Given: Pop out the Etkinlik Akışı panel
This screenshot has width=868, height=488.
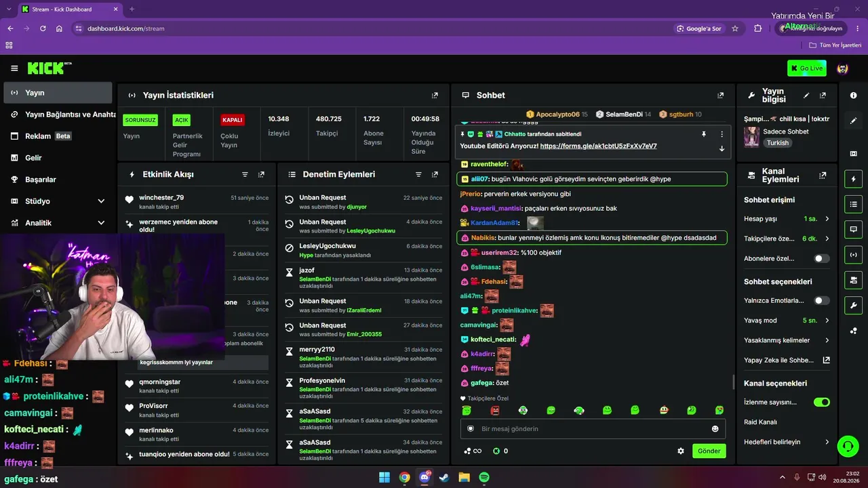Looking at the screenshot, I should tap(261, 174).
